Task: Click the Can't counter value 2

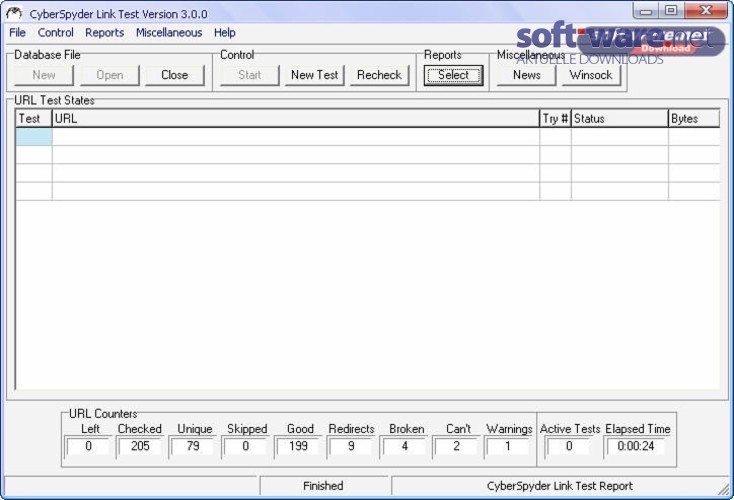Action: (456, 446)
